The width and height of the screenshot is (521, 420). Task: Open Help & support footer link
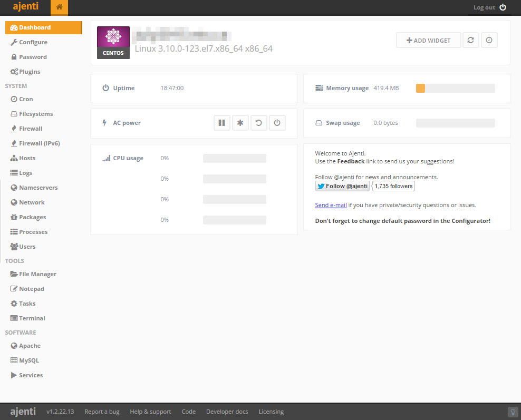150,412
